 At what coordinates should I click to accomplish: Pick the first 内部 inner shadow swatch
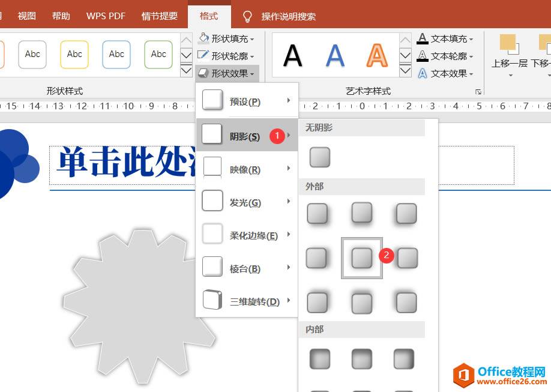pos(319,358)
